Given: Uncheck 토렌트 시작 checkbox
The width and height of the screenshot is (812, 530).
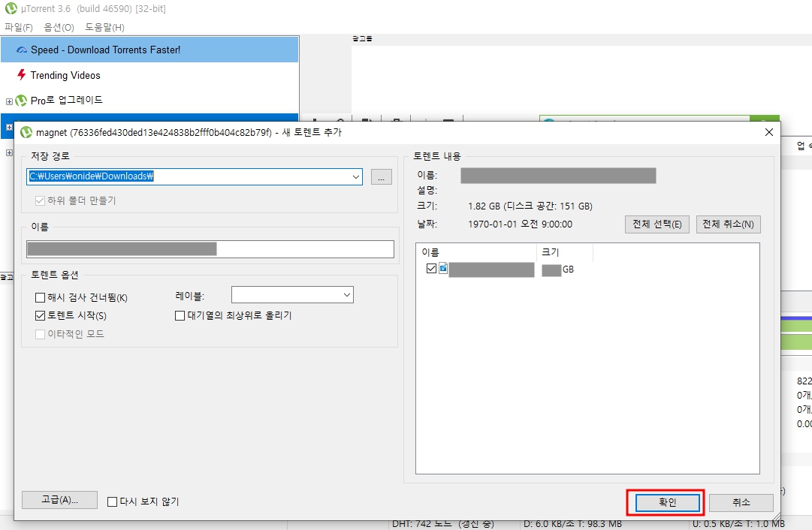Looking at the screenshot, I should [x=40, y=315].
